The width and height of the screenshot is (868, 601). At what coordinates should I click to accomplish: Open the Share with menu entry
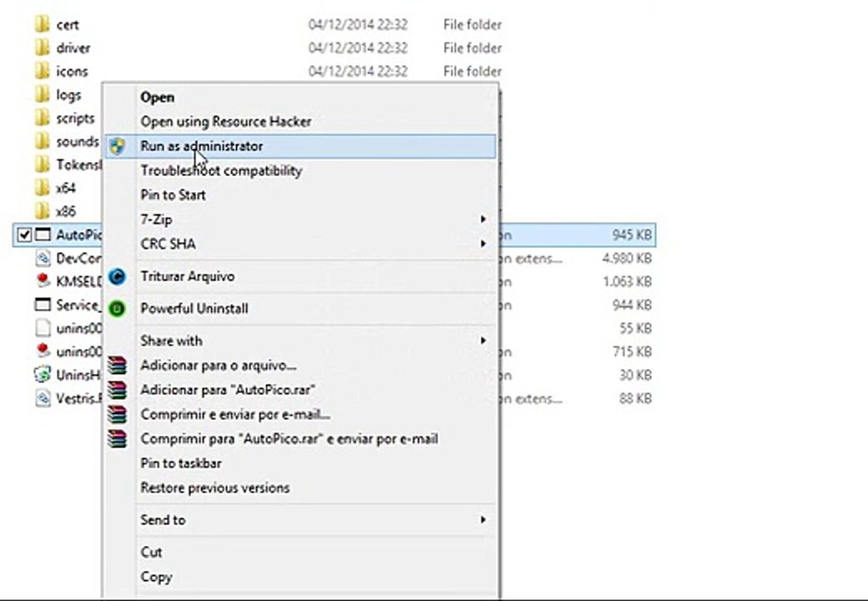[x=300, y=341]
